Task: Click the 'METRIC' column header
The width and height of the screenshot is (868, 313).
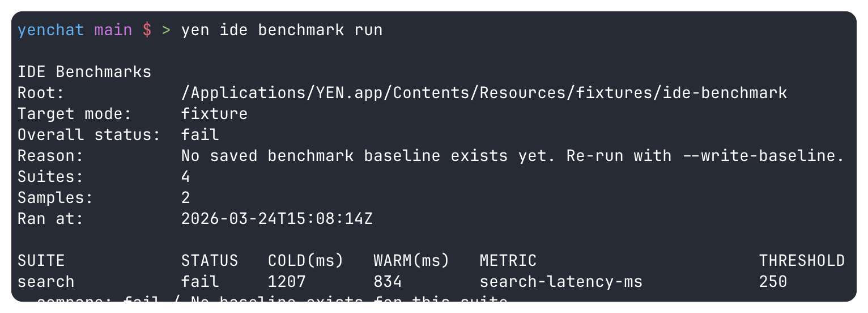Action: (x=508, y=261)
